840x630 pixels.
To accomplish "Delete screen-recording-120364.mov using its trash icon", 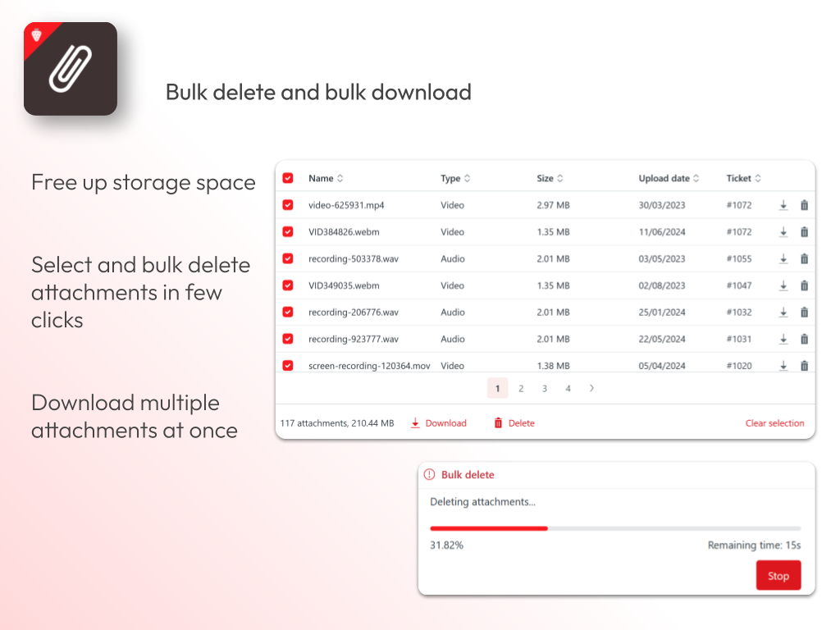I will (805, 365).
